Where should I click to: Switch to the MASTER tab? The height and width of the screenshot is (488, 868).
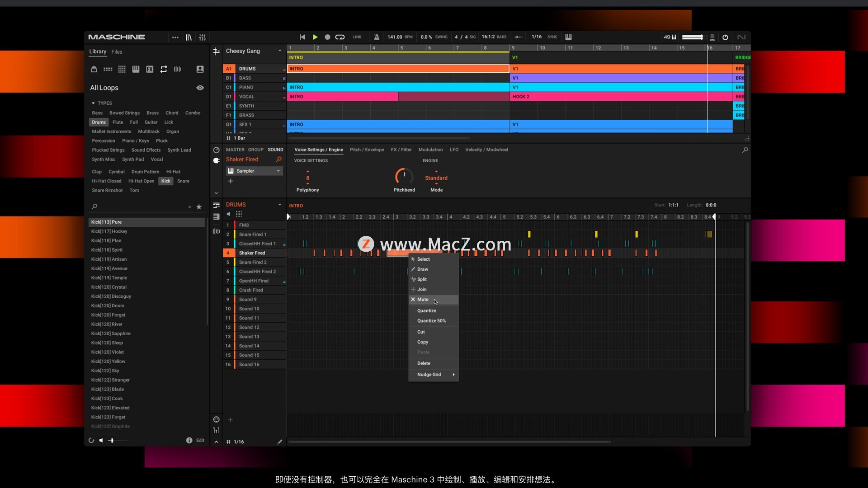[235, 150]
